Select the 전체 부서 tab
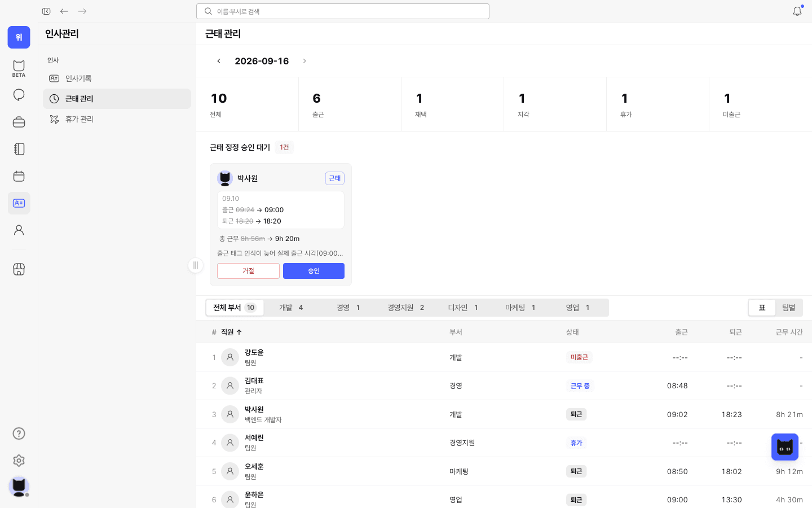Screen dimensions: 812x508 [x=235, y=308]
